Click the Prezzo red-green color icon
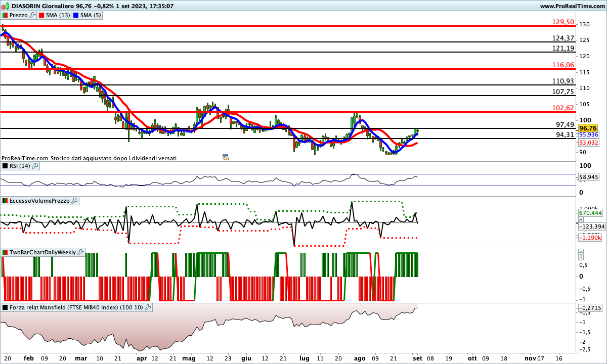Screen dimensions: 607x364 pyautogui.click(x=6, y=15)
